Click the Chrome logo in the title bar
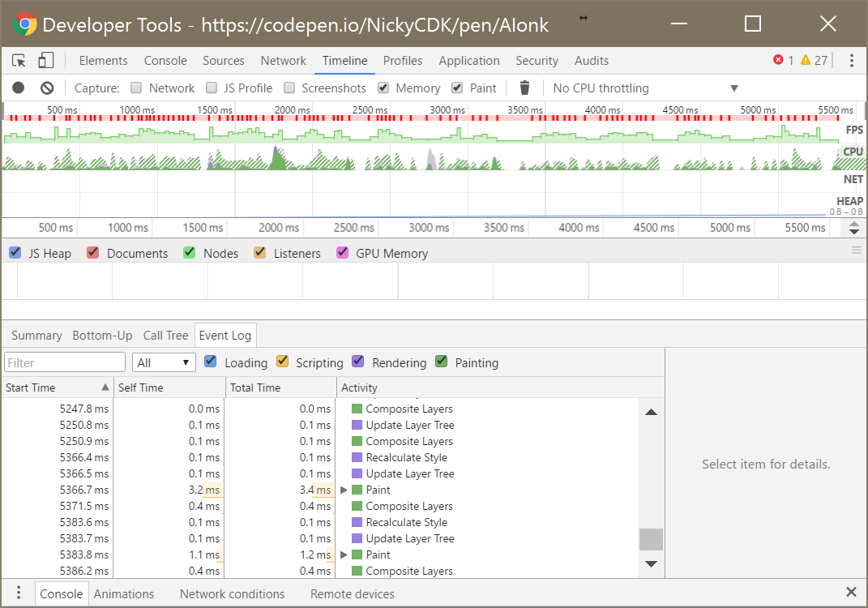The width and height of the screenshot is (868, 608). (24, 24)
